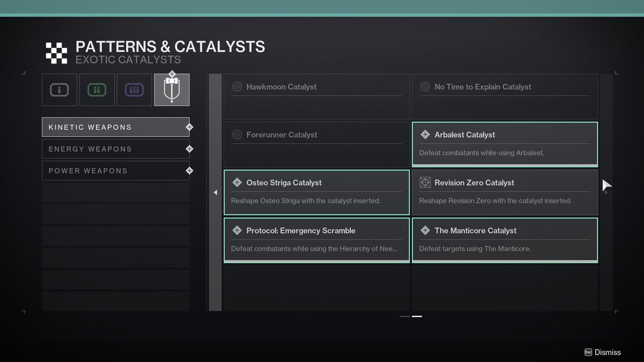The height and width of the screenshot is (362, 644).
Task: Click 'Reshape Osteo Striga with the catalyst inserted.'
Action: [306, 201]
